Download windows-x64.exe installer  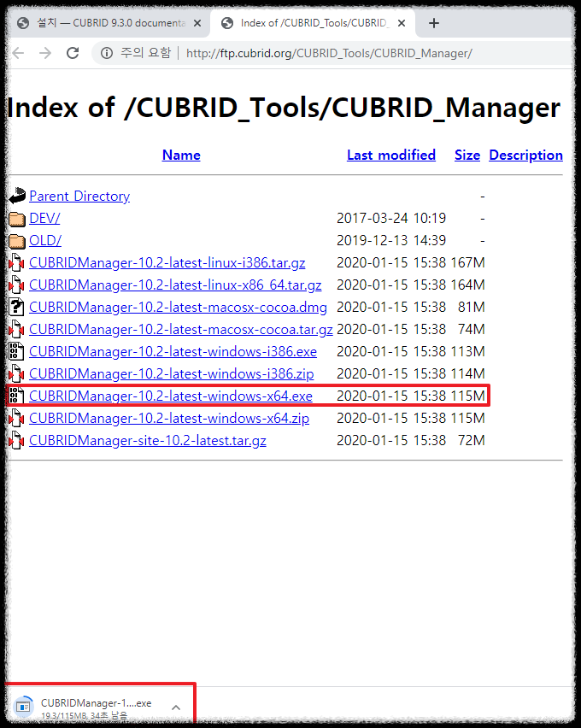[x=171, y=396]
